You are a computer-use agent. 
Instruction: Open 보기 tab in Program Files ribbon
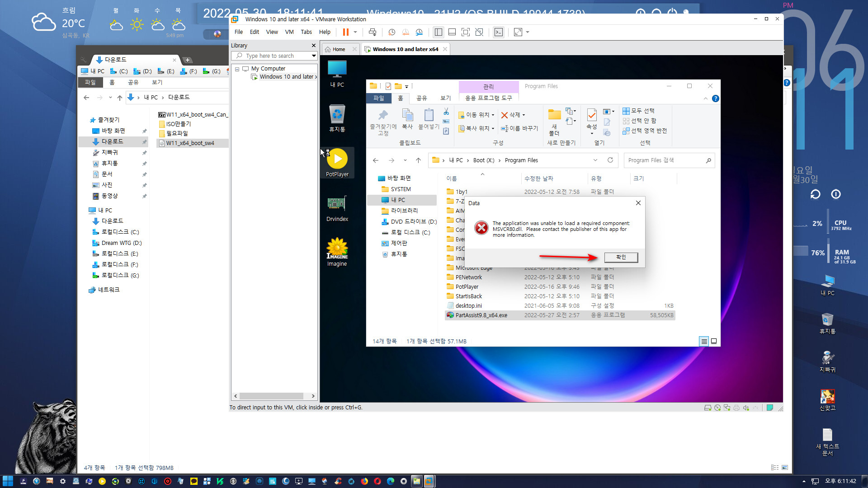coord(446,98)
